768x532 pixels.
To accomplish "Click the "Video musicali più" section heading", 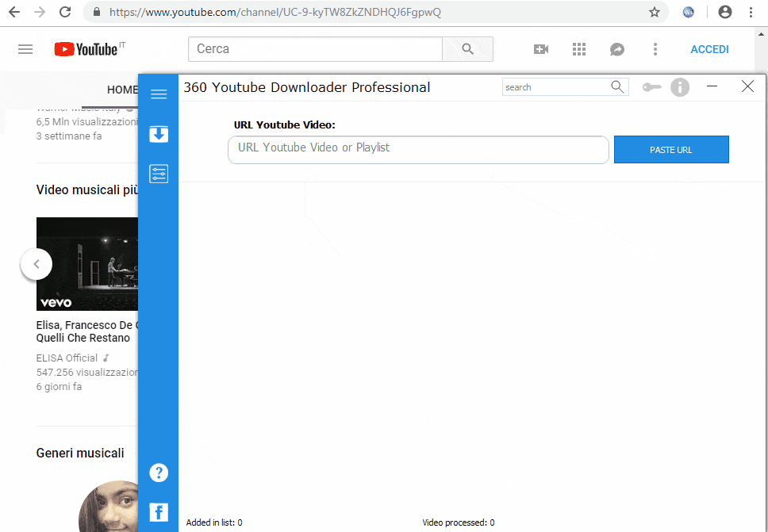I will (87, 190).
